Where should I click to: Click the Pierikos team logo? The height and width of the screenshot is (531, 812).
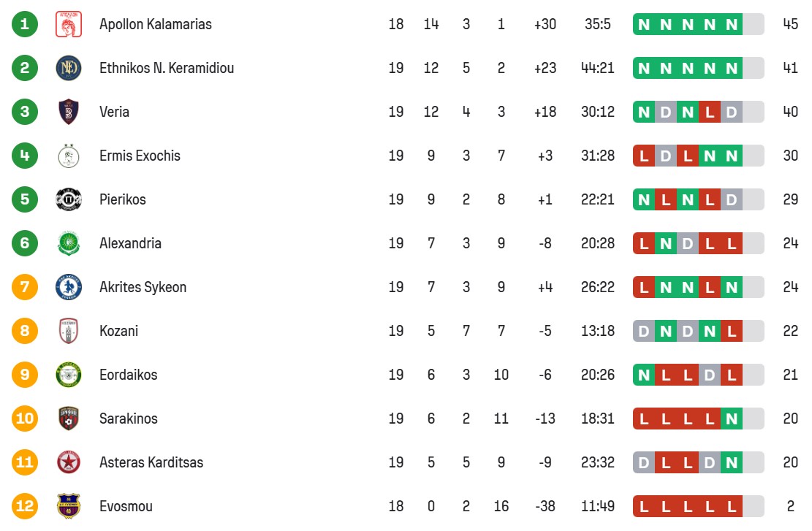[69, 199]
